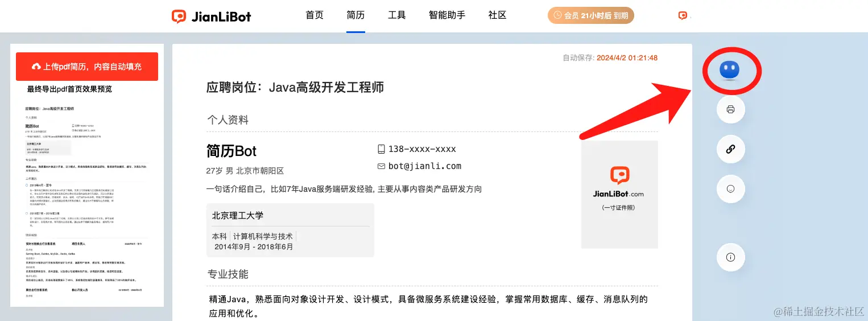Open the 工具 nav tab

tap(397, 15)
